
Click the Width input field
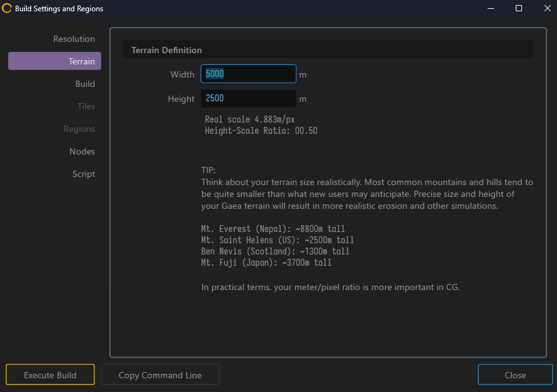point(248,74)
